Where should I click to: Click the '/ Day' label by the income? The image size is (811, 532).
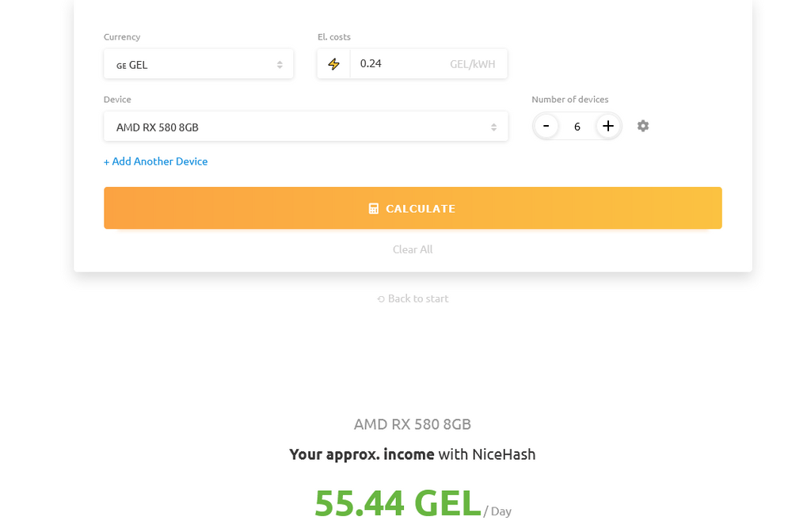[x=497, y=511]
